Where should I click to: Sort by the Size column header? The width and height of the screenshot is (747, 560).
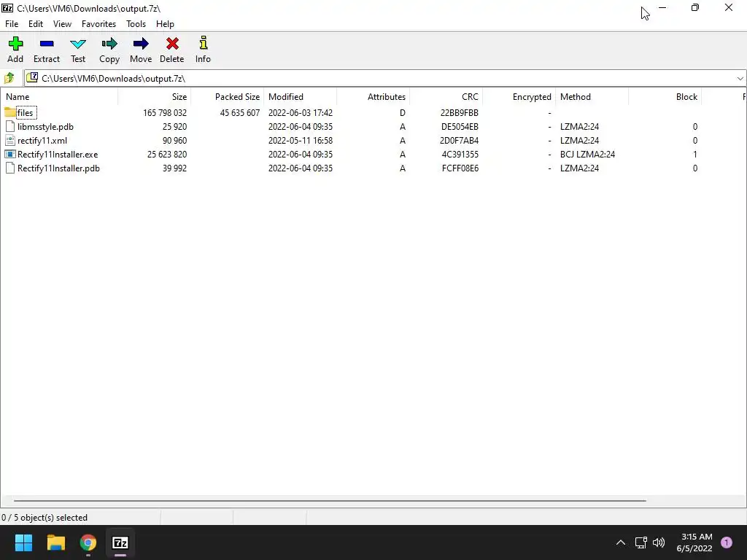click(155, 97)
